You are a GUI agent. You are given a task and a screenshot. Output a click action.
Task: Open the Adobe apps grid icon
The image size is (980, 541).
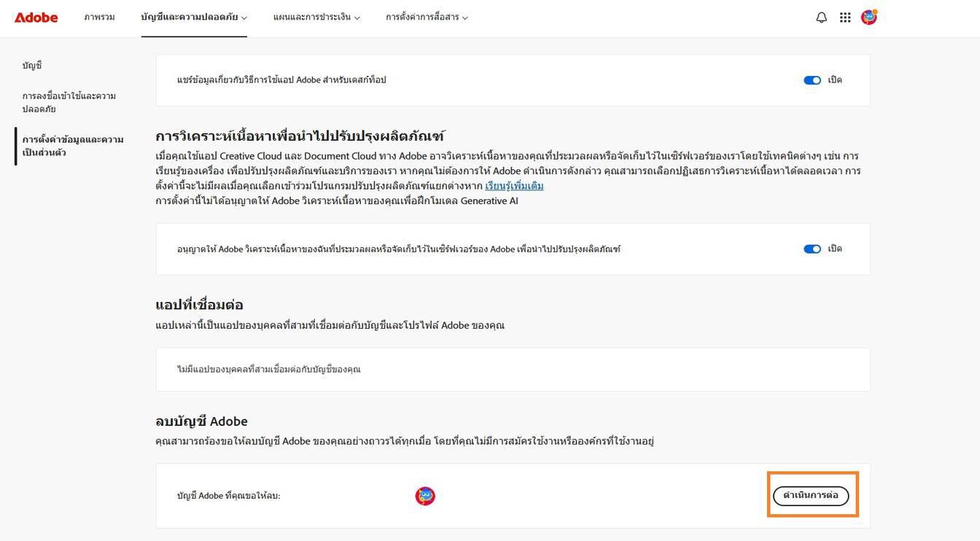pyautogui.click(x=845, y=17)
